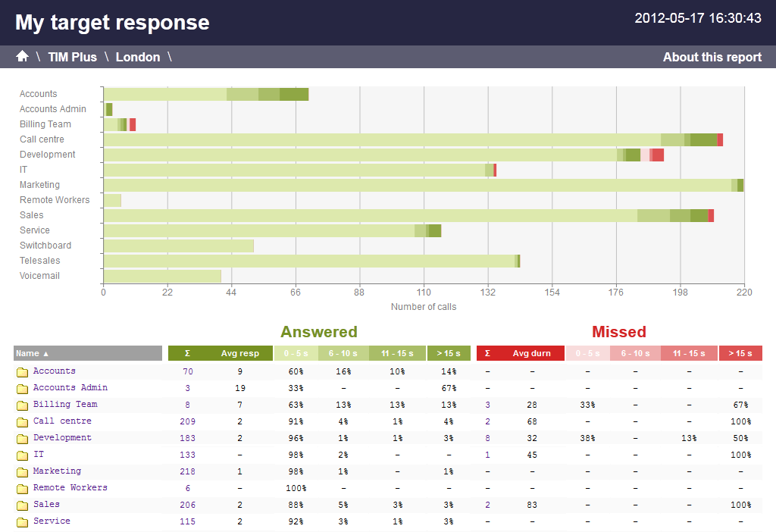Open About this report link
The image size is (776, 532).
712,57
